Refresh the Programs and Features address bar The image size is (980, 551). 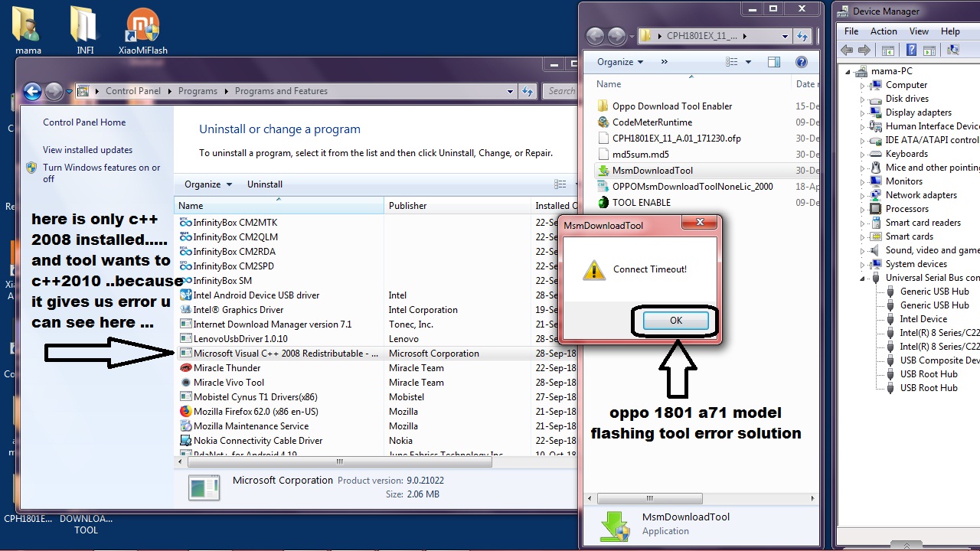pyautogui.click(x=528, y=91)
